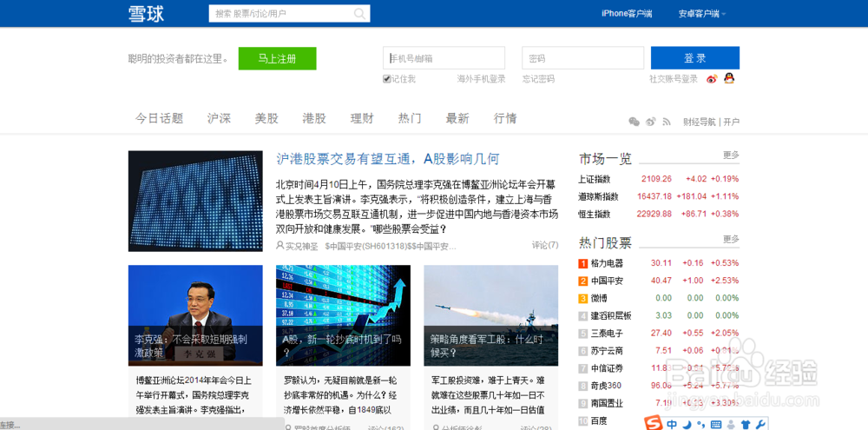Click the search magnifier icon

coord(360,13)
